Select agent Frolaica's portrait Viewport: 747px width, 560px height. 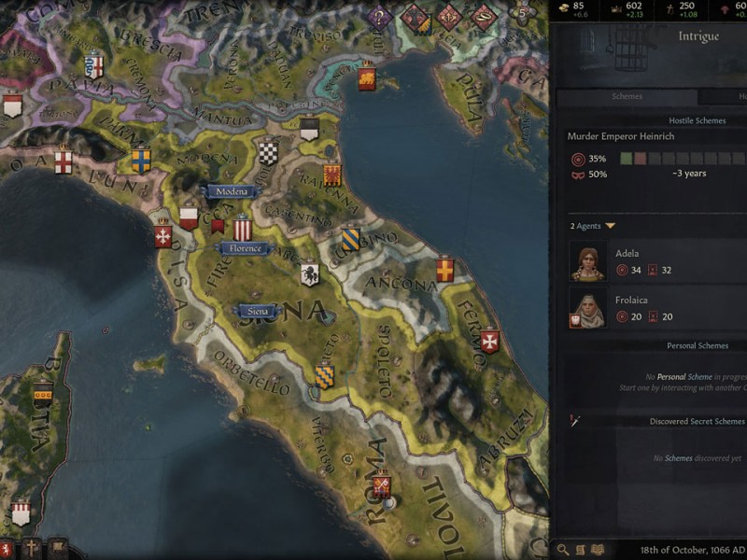click(x=588, y=308)
